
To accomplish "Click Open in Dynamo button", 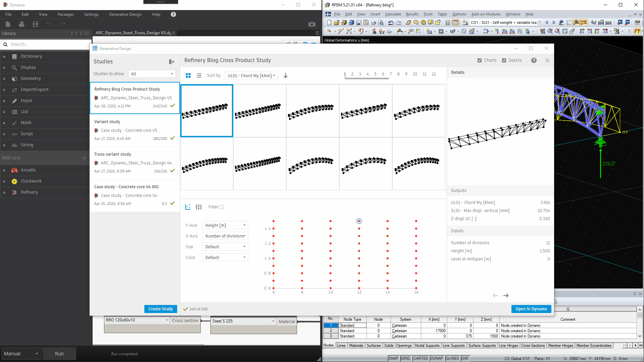I will tap(531, 309).
